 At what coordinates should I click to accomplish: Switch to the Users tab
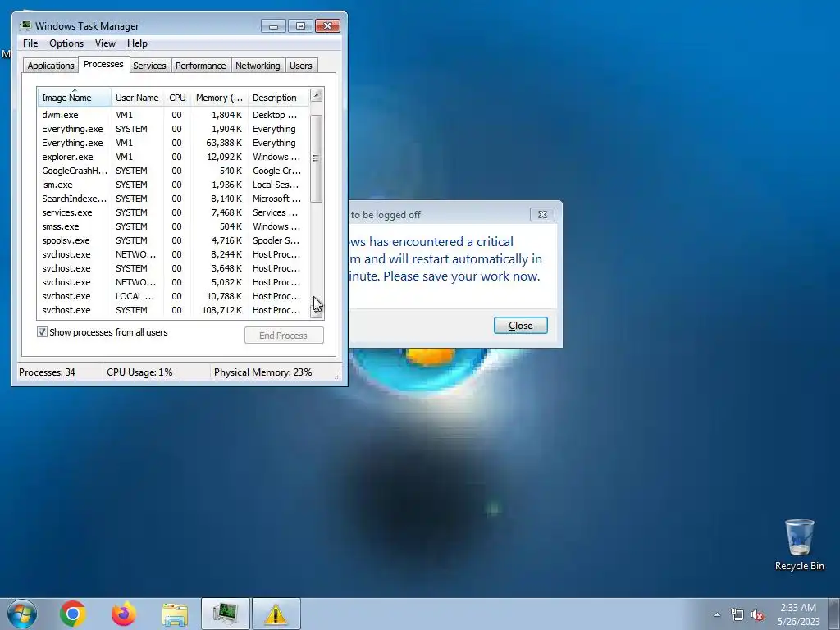301,66
